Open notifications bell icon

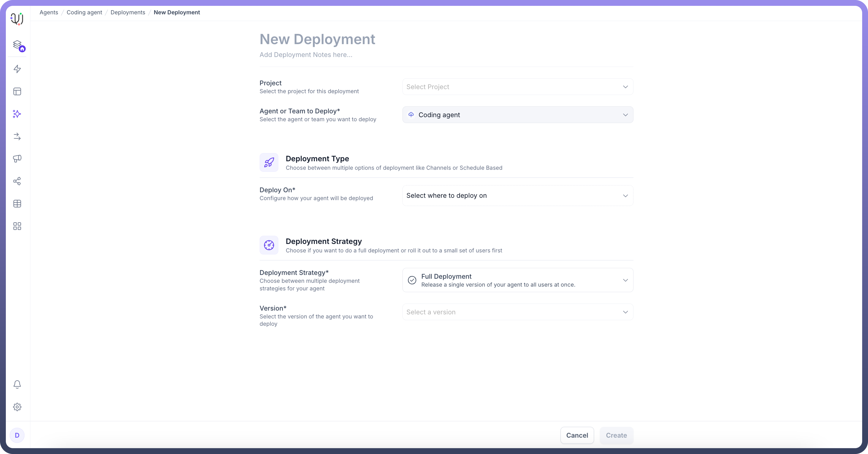tap(17, 384)
